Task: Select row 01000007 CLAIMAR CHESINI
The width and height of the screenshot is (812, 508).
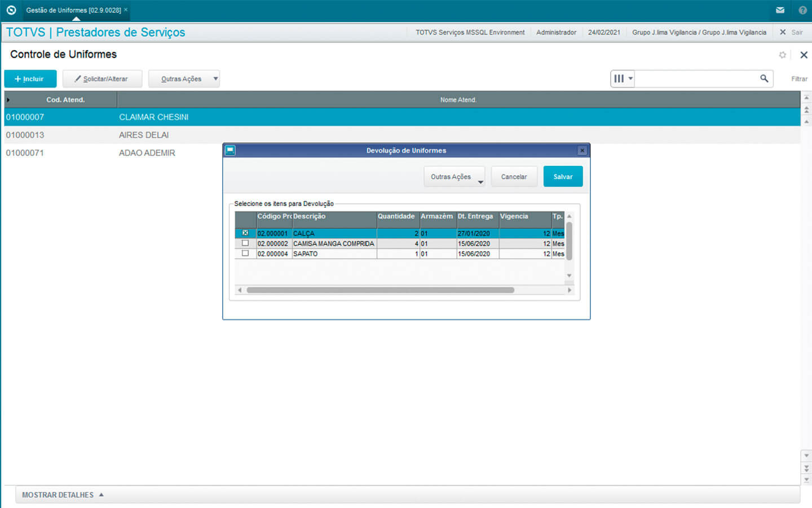Action: [402, 117]
